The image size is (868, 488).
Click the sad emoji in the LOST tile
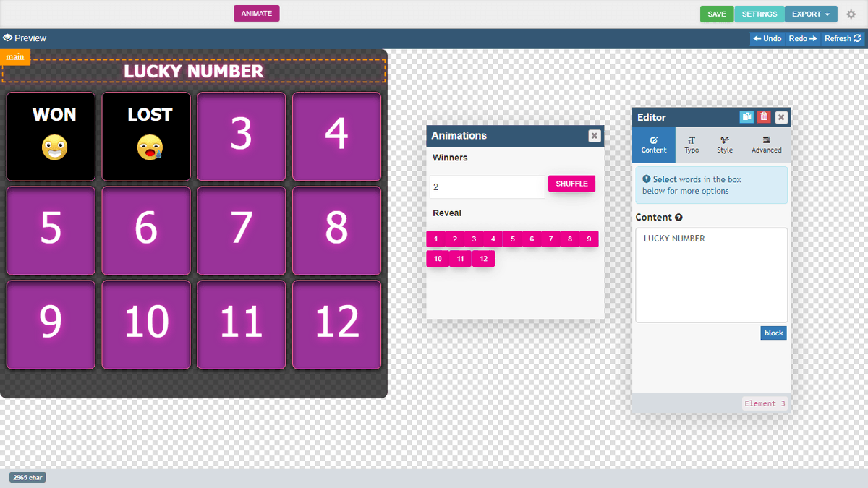pos(150,147)
